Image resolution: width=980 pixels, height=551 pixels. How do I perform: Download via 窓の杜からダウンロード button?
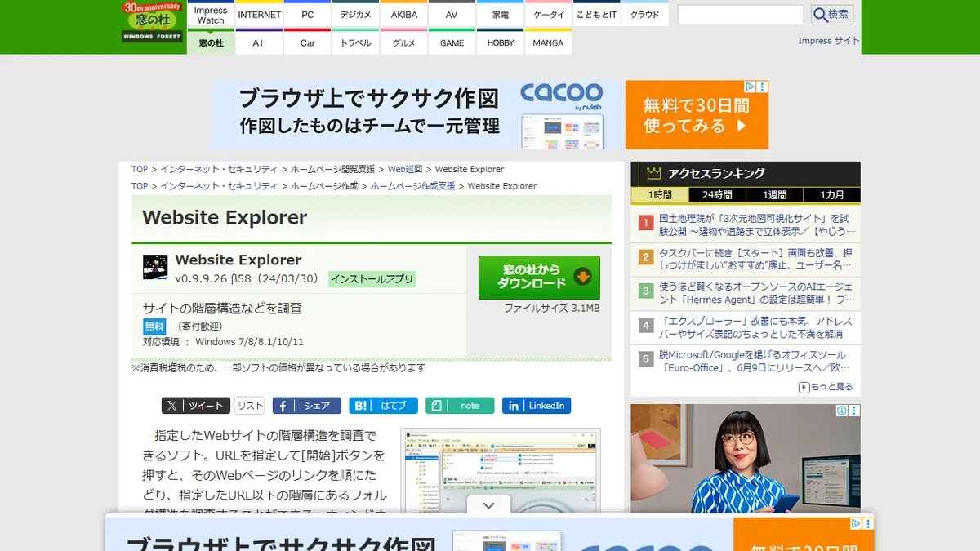click(x=539, y=278)
